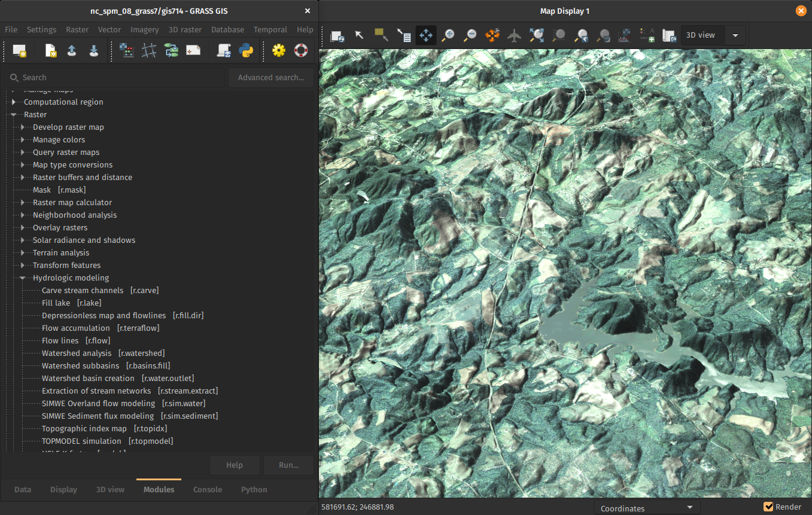The height and width of the screenshot is (515, 812).
Task: Open GRASS manual lifebuoy icon
Action: pos(301,51)
